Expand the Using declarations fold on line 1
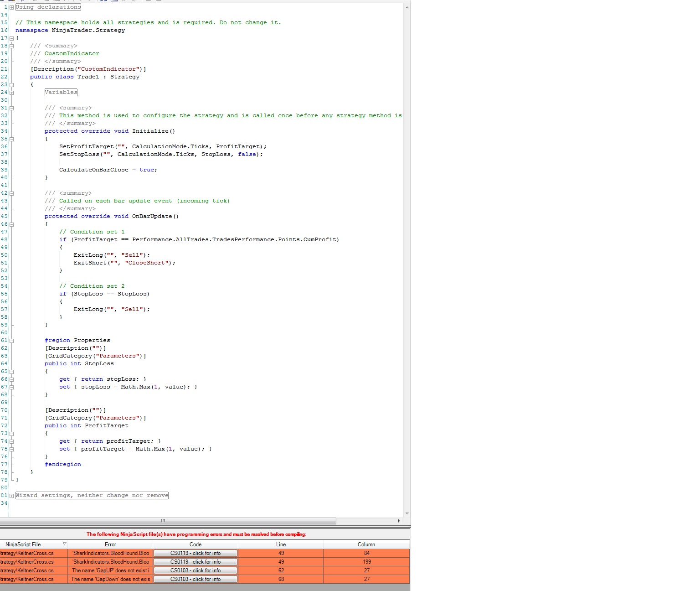The image size is (700, 591). [x=11, y=7]
